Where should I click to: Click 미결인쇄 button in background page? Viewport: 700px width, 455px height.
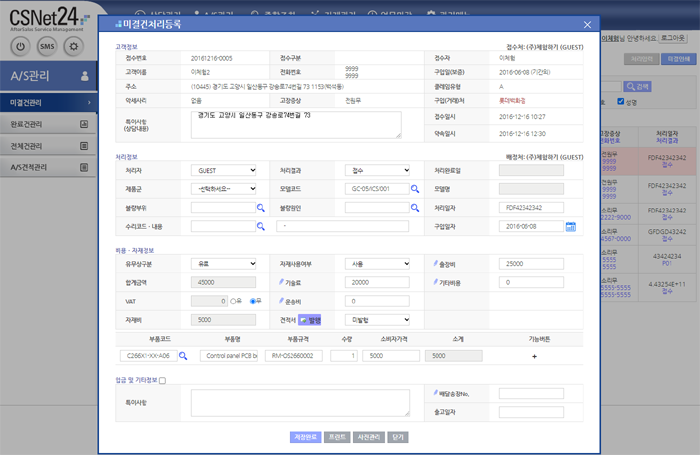679,59
